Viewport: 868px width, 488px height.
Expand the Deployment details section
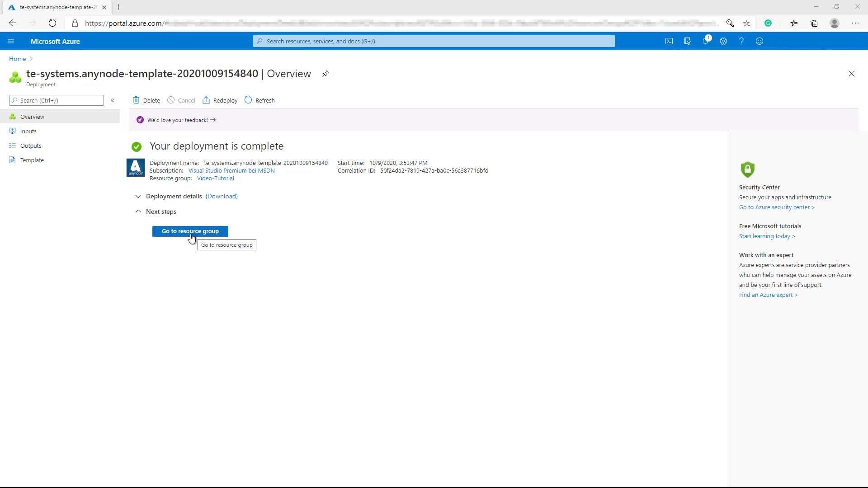138,196
